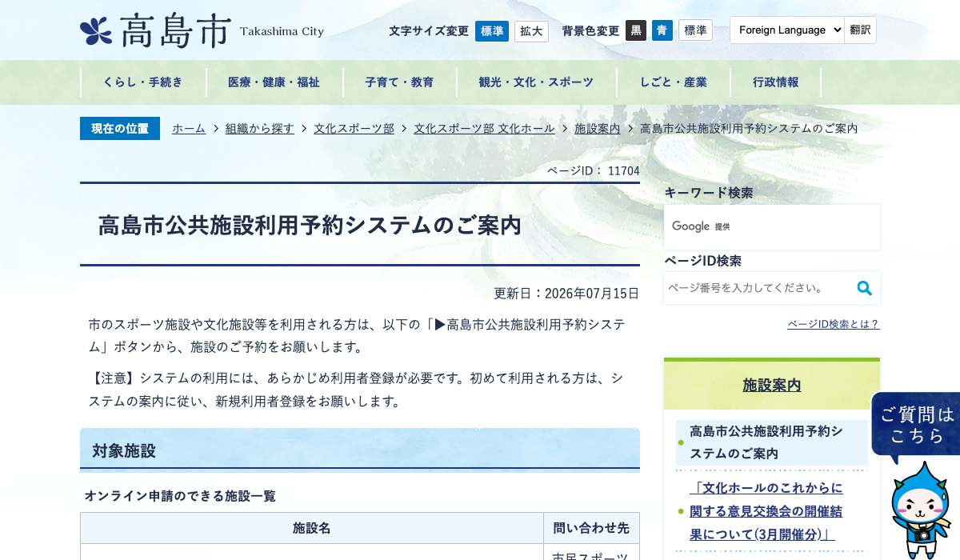Open 施設案内 breadcrumb link
The image size is (960, 560).
pos(598,128)
